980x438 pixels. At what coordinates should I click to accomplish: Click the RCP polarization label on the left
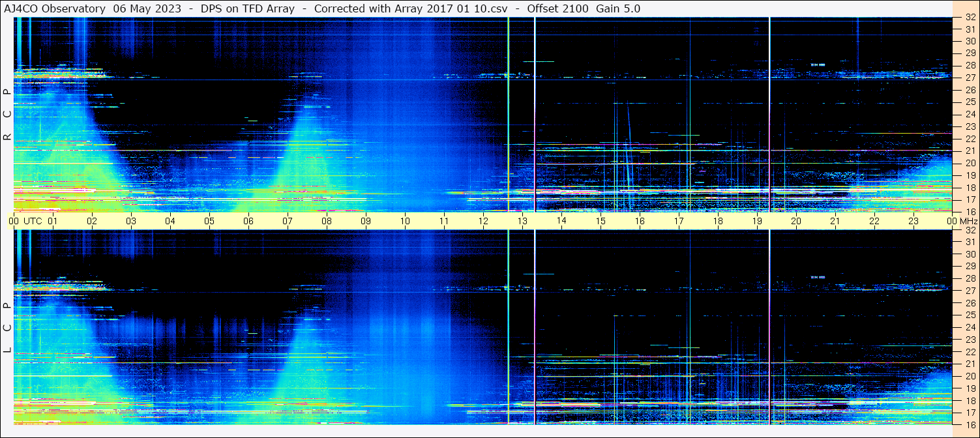pyautogui.click(x=8, y=114)
